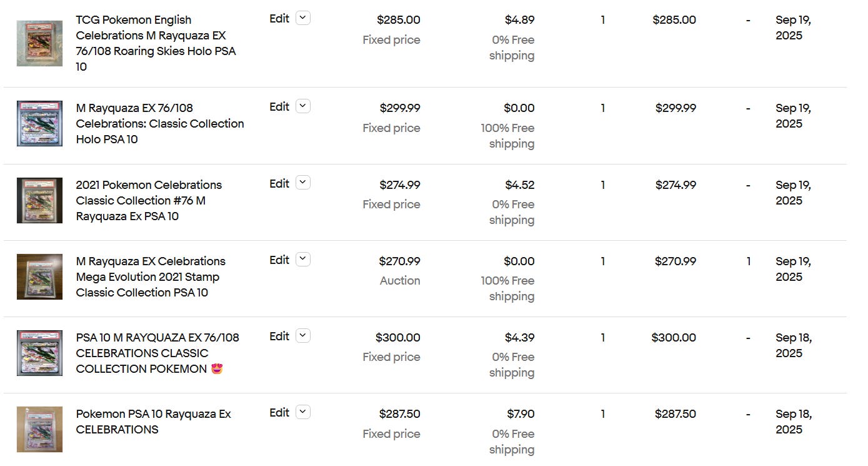The image size is (868, 466).
Task: Expand Edit dropdown arrow for $274.99 listing
Action: pos(303,183)
